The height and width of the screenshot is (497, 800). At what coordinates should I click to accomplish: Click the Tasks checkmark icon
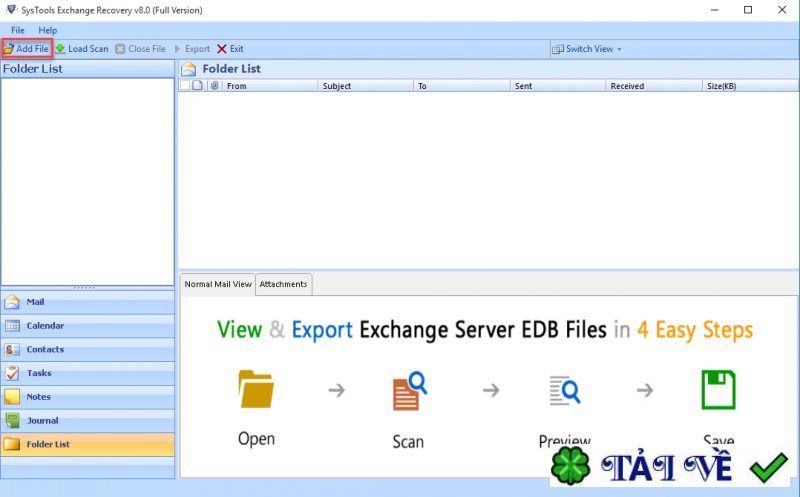click(12, 374)
